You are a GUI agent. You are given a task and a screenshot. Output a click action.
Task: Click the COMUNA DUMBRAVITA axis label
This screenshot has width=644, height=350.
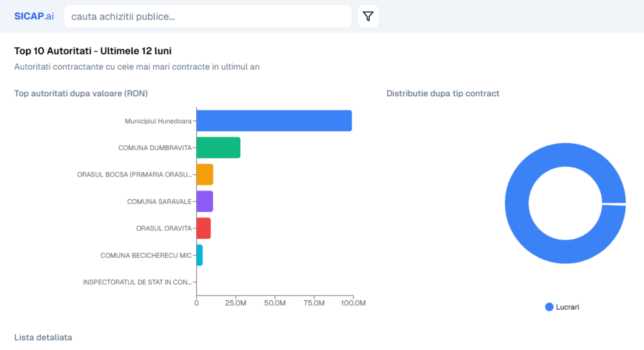coord(155,148)
